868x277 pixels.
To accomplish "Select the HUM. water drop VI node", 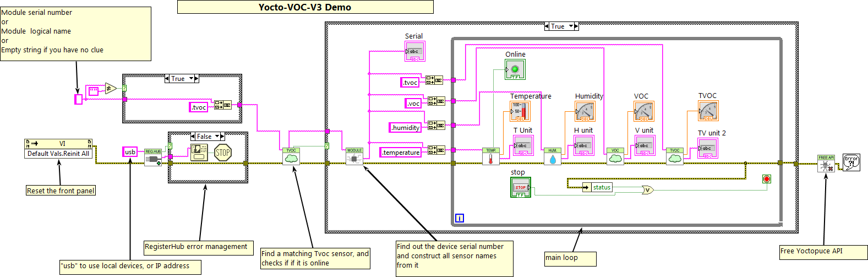I will 552,157.
